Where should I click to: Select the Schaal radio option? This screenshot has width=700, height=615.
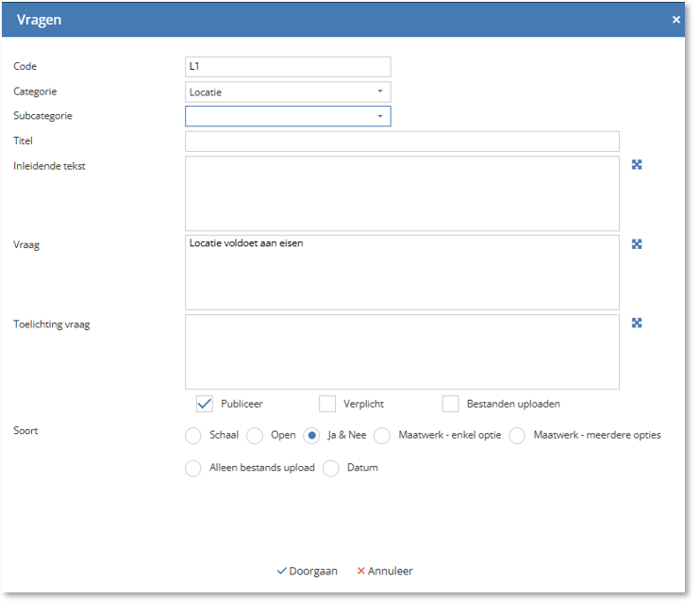click(193, 436)
